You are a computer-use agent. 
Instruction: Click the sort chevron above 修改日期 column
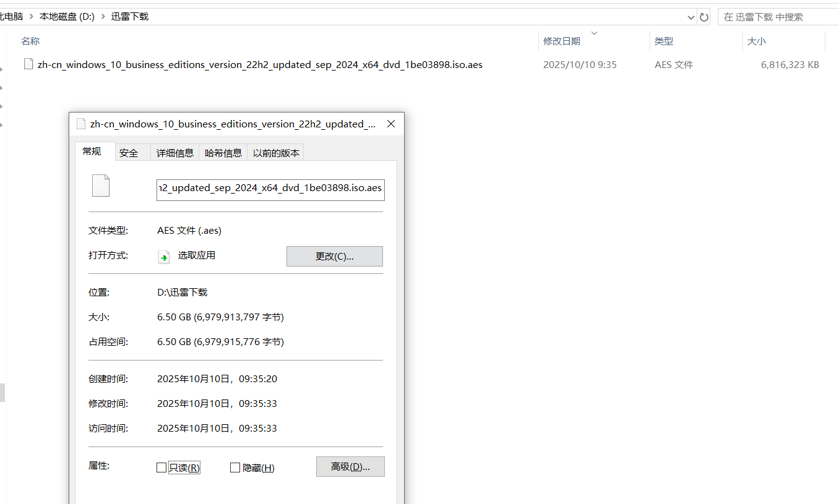(x=595, y=32)
